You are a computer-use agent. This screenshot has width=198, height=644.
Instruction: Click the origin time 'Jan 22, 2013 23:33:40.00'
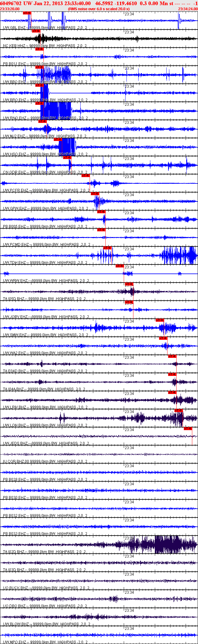(62, 3)
